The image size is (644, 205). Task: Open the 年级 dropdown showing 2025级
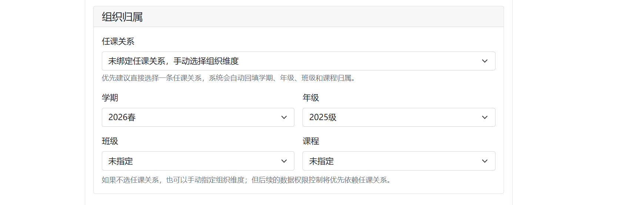click(x=399, y=117)
